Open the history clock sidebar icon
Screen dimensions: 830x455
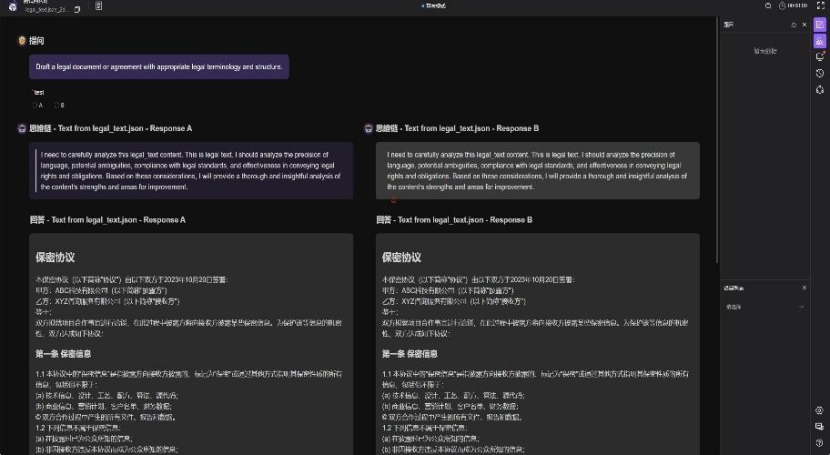[820, 73]
